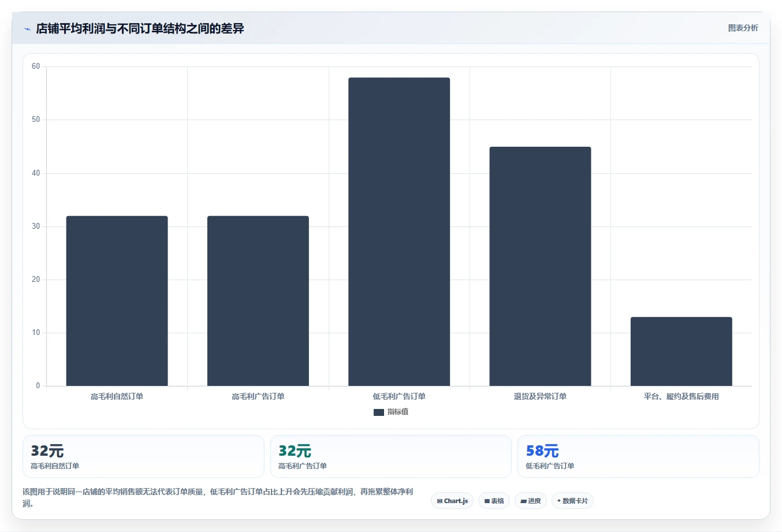Click the y-axis value 30
The image size is (782, 532).
point(36,226)
